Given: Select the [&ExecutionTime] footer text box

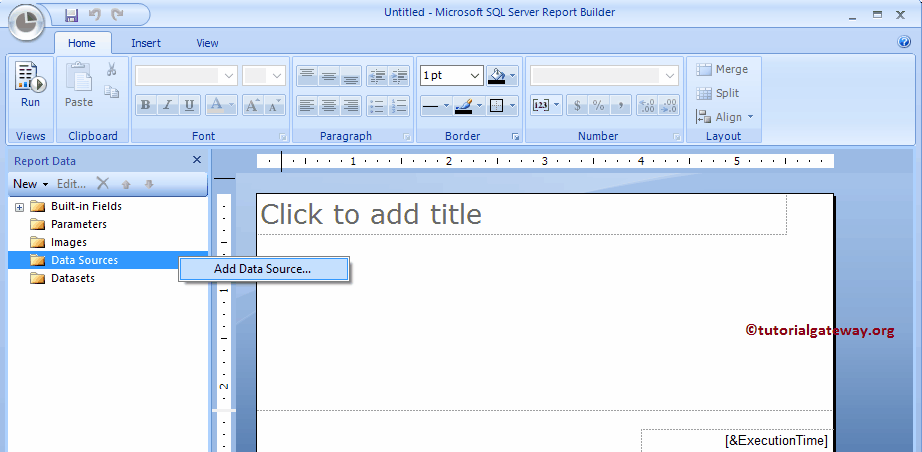Looking at the screenshot, I should 737,440.
